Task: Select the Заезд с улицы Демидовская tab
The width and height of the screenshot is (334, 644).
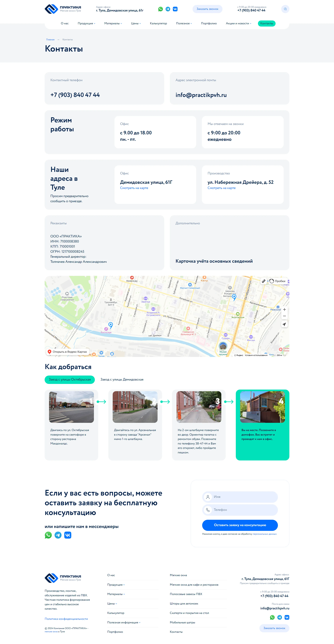Action: tap(122, 379)
